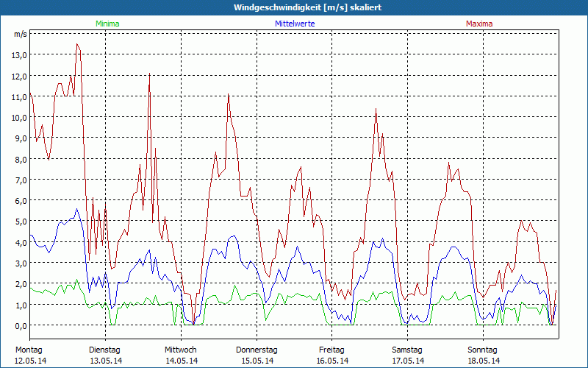
Task: Click the 2,0 y-axis value
Action: coord(21,284)
